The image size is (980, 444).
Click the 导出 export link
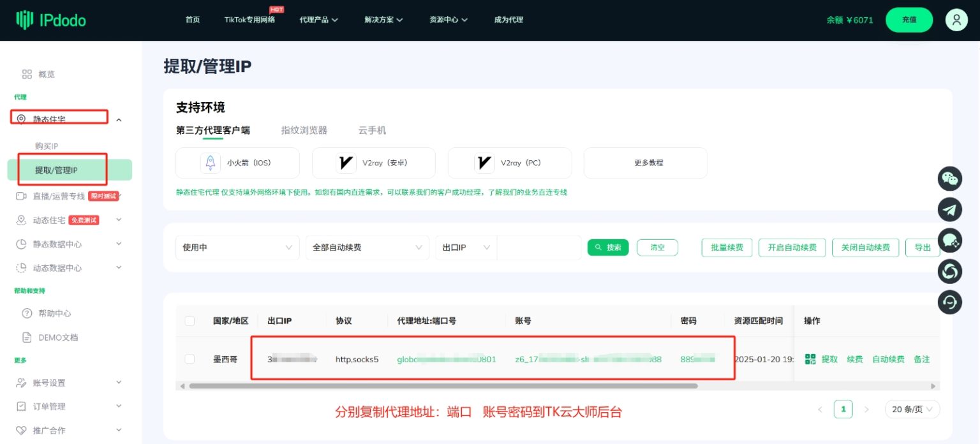click(x=922, y=248)
